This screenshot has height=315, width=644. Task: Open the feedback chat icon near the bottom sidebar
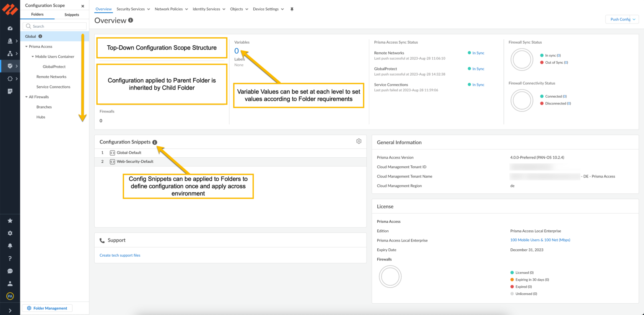(x=10, y=271)
